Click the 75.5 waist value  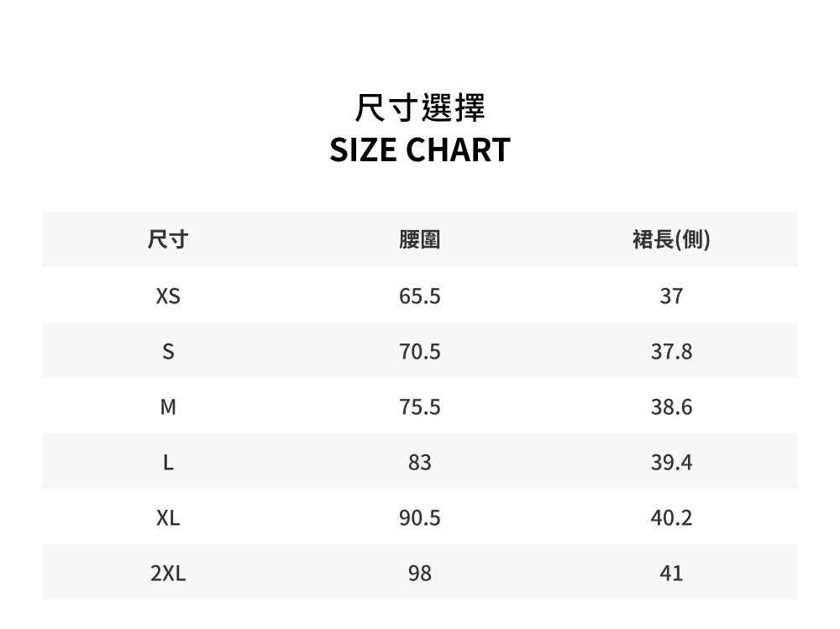click(x=419, y=407)
